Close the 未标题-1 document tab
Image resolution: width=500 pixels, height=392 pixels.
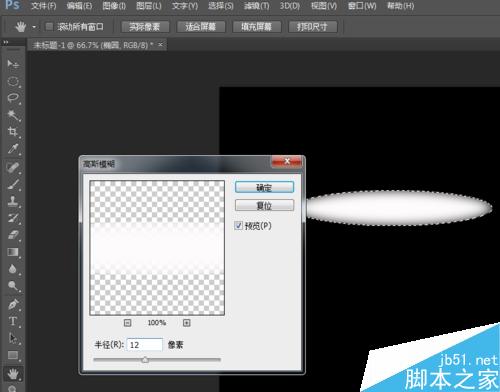(160, 44)
